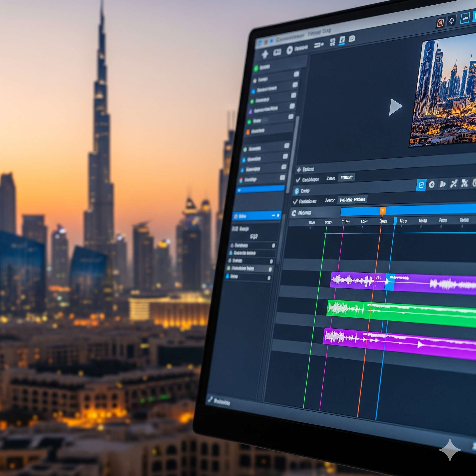Select the blue-underlined icon in top toolbar
This screenshot has width=476, height=476.
click(342, 40)
